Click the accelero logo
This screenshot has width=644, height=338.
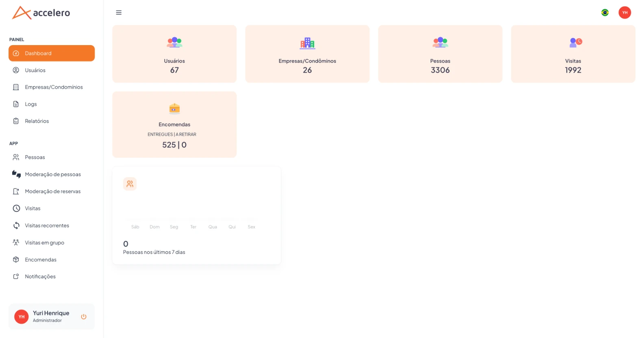[x=41, y=13]
